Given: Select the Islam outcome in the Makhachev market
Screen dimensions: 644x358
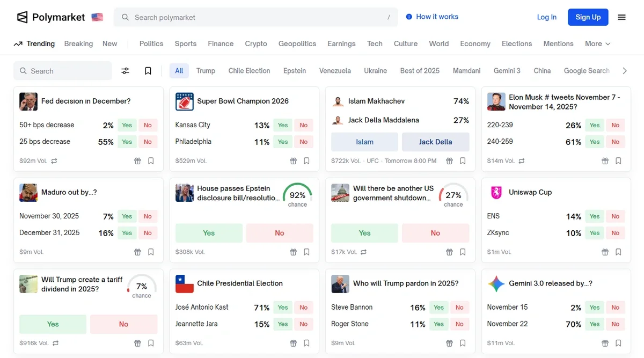Looking at the screenshot, I should pos(364,142).
